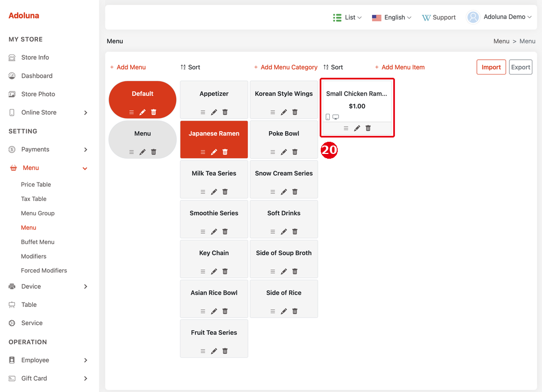The width and height of the screenshot is (542, 392).
Task: Edit the Japanese Ramen category
Action: point(214,152)
